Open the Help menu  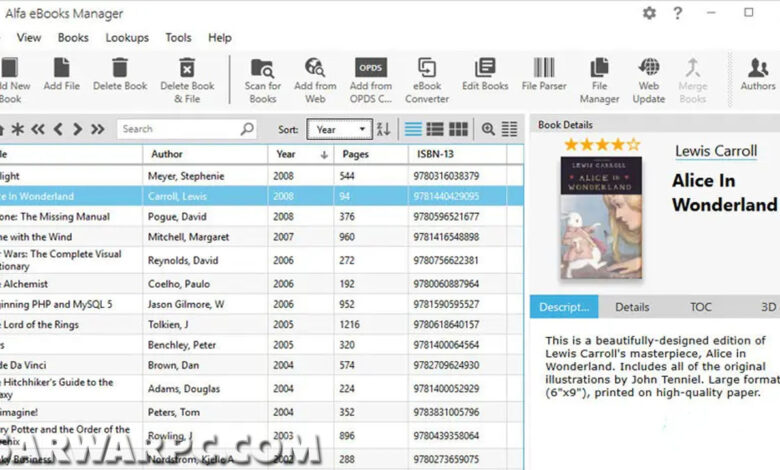(x=220, y=38)
